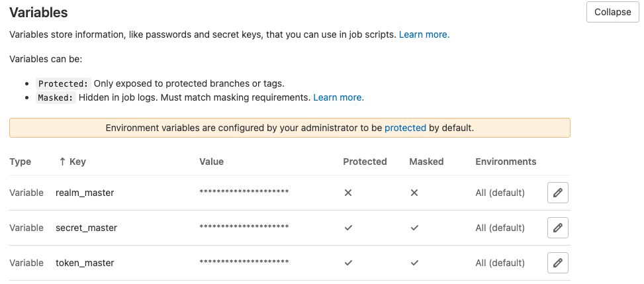Click Protected checkmark for secret_master
The height and width of the screenshot is (284, 644).
tap(348, 228)
